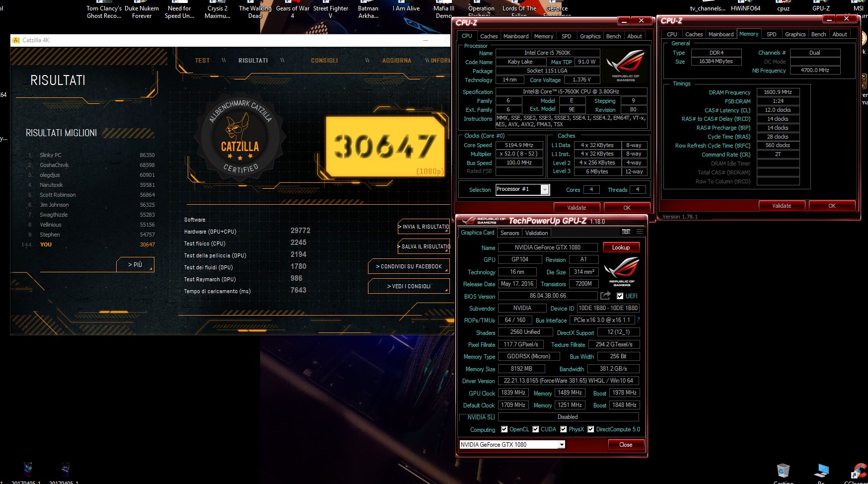This screenshot has width=868, height=484.
Task: Select the Slinky PC leaderboard row
Action: click(x=91, y=155)
